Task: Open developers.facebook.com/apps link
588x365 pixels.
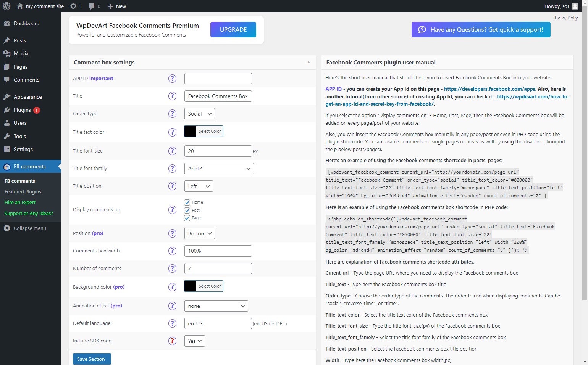Action: click(490, 89)
